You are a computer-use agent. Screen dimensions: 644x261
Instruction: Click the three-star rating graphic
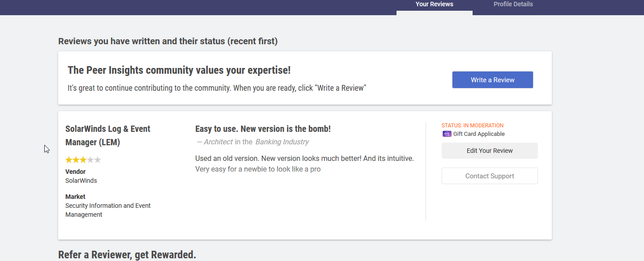(x=83, y=160)
